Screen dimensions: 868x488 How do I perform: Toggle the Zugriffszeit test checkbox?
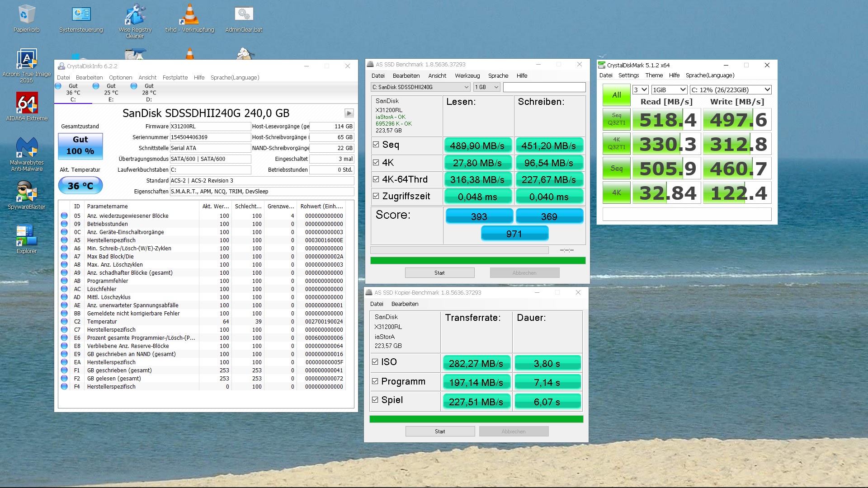[376, 196]
